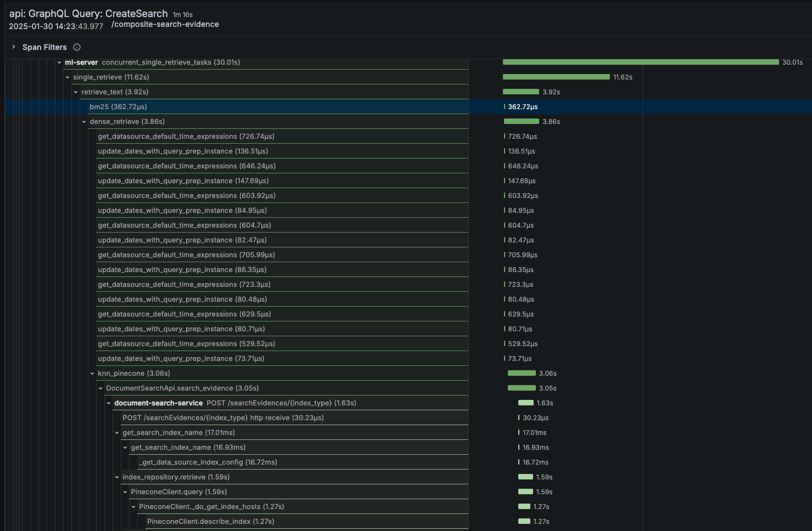Collapse DocumentSearchApi.search_evidence span
The image size is (812, 531).
click(x=100, y=388)
